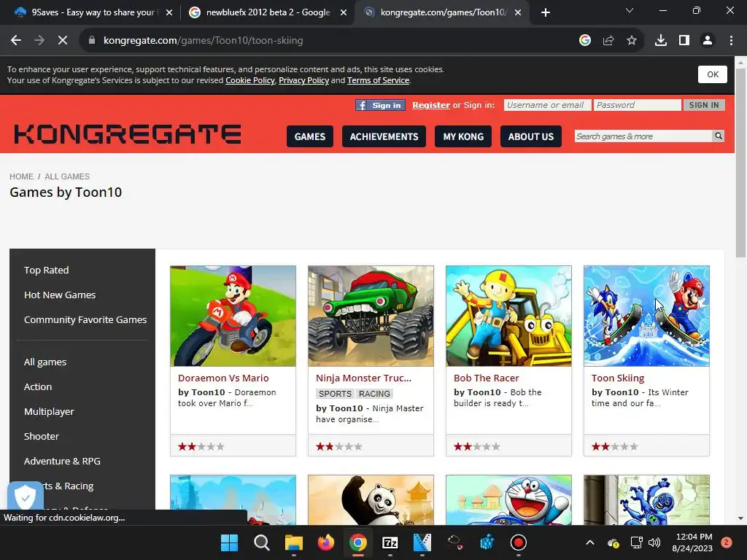Image resolution: width=747 pixels, height=560 pixels.
Task: Click the HOME breadcrumb
Action: [21, 176]
